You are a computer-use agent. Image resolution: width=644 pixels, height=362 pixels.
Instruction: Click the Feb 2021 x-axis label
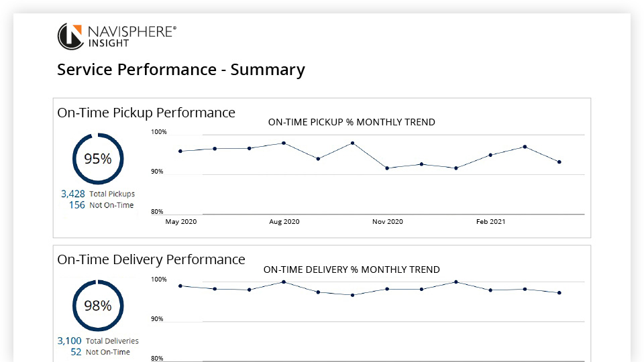click(490, 222)
